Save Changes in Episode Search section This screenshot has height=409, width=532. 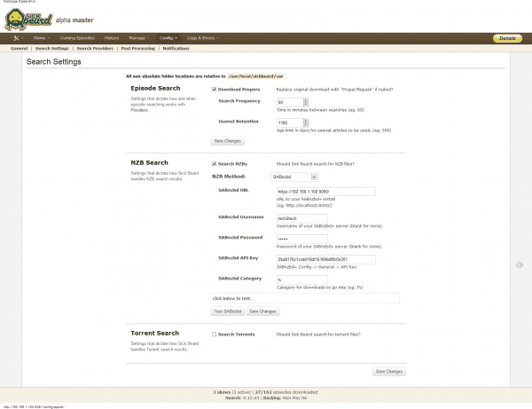(x=227, y=141)
